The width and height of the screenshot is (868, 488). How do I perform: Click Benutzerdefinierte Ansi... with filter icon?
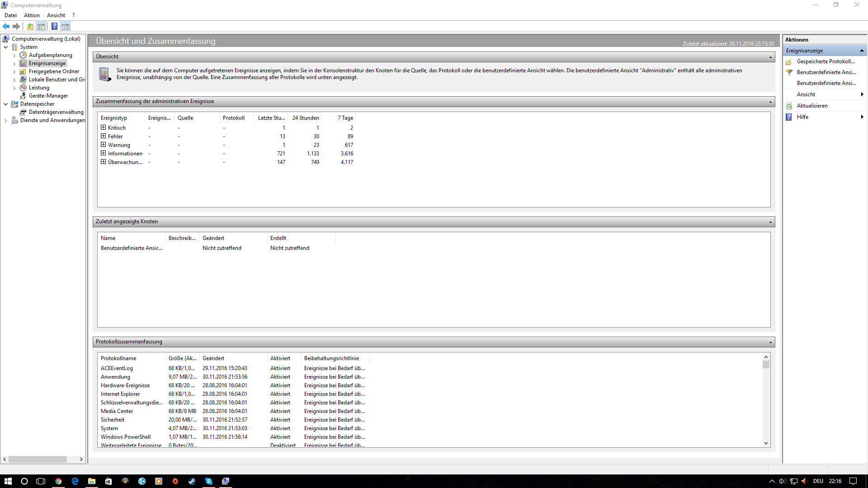click(x=826, y=72)
